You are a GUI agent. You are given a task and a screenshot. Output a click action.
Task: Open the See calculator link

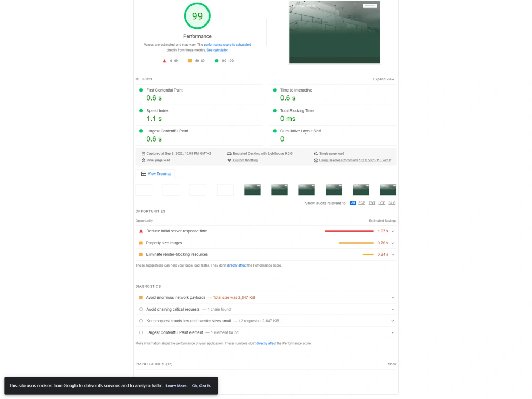[x=217, y=50]
